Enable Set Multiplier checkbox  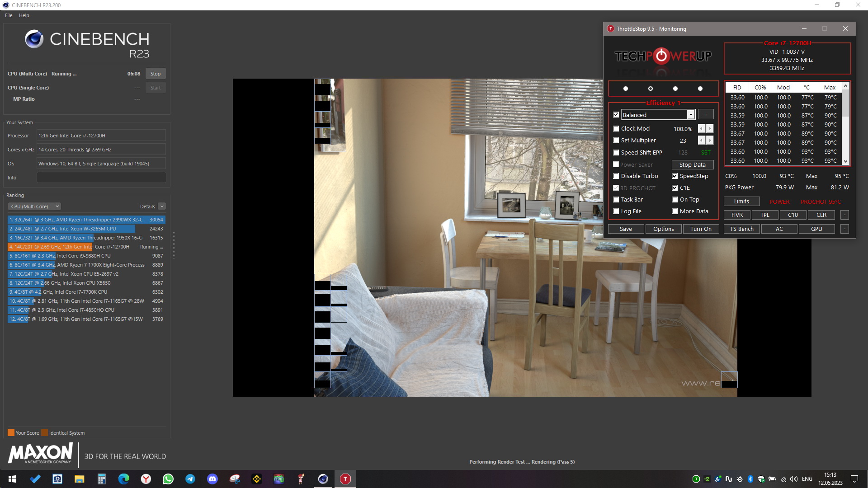[x=616, y=141]
